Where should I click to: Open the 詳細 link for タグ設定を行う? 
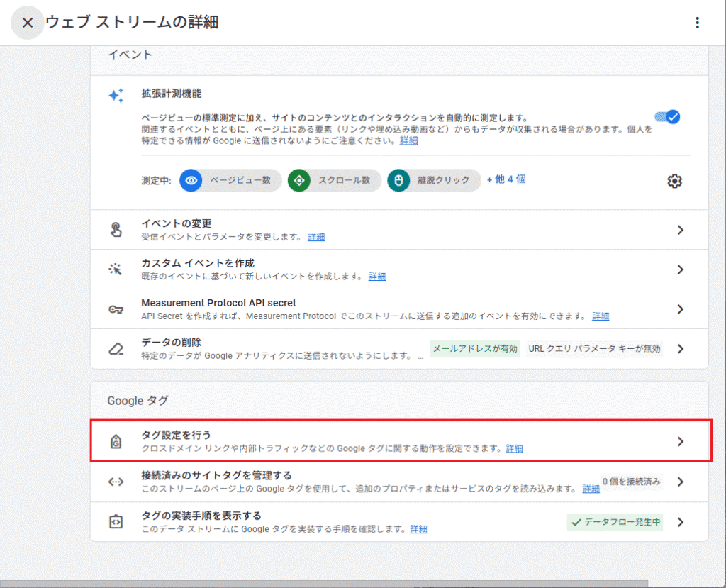point(514,448)
